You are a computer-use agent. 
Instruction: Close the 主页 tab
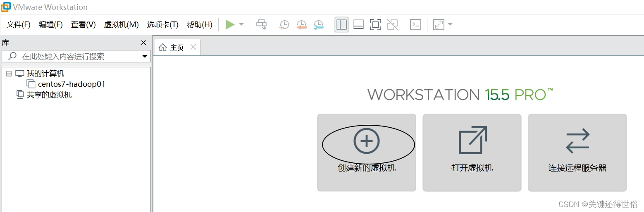point(193,47)
